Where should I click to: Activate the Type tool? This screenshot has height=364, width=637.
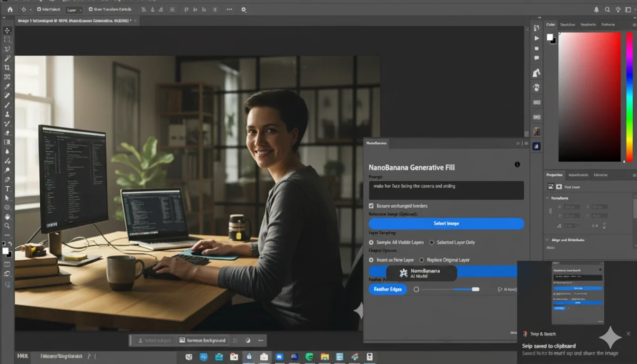click(x=7, y=189)
